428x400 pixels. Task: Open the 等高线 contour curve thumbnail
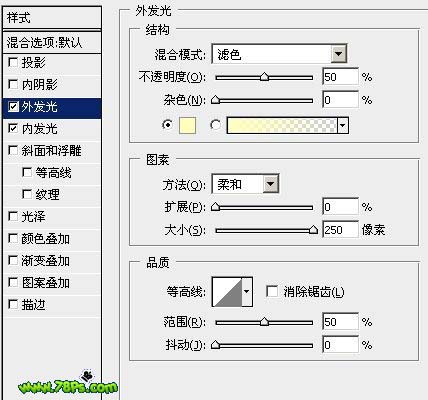pos(227,292)
